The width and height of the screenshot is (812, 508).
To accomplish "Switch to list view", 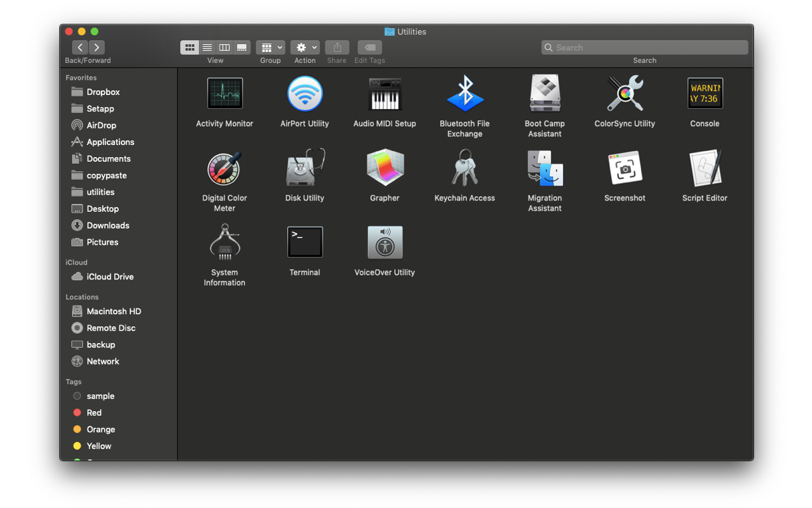I will [x=207, y=47].
